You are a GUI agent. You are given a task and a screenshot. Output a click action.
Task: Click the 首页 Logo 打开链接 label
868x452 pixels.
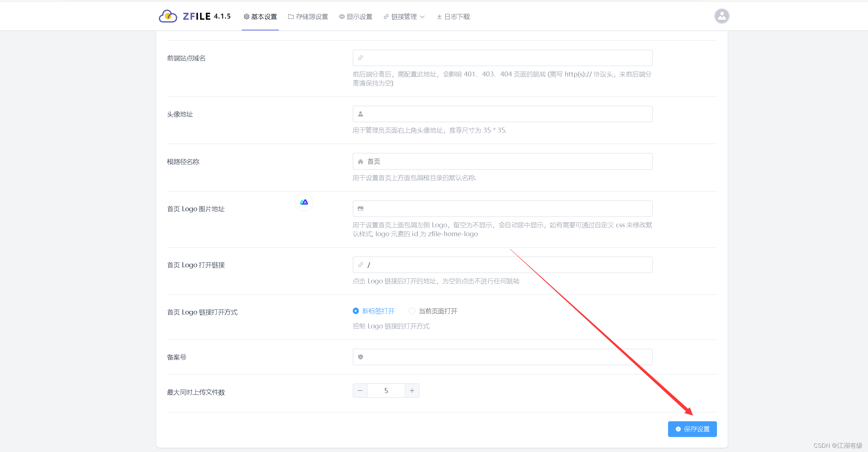(x=196, y=265)
